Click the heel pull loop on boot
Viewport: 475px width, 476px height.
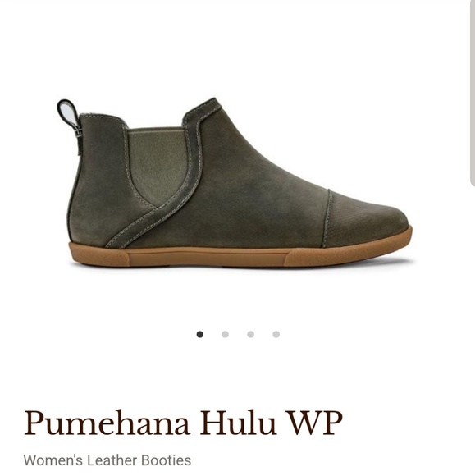68,112
